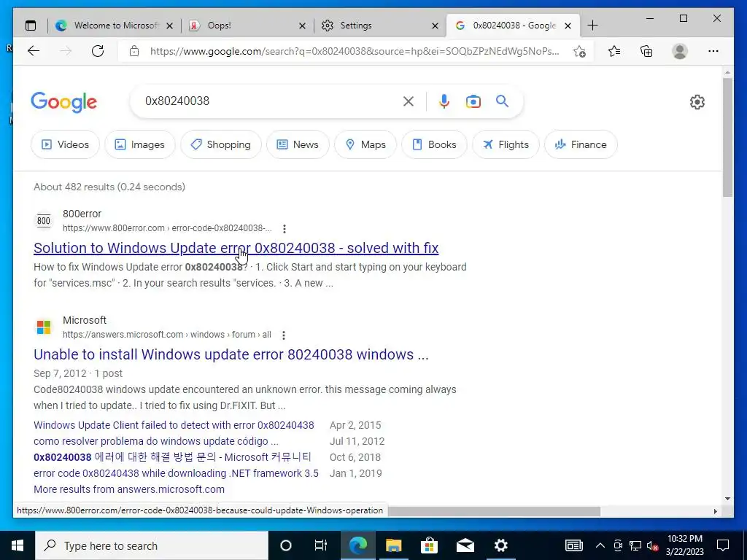Click the taskbar clock 10:32 PM

coord(684,545)
